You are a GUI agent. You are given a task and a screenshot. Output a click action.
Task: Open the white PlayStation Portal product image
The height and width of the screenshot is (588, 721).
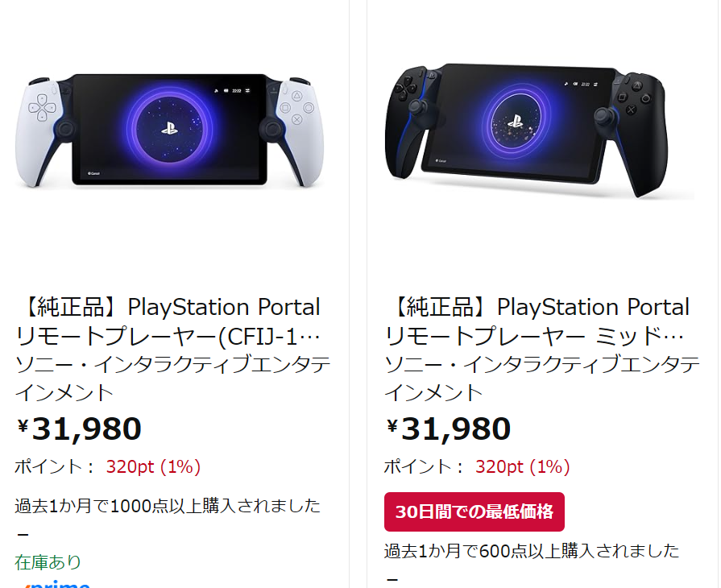pyautogui.click(x=169, y=130)
